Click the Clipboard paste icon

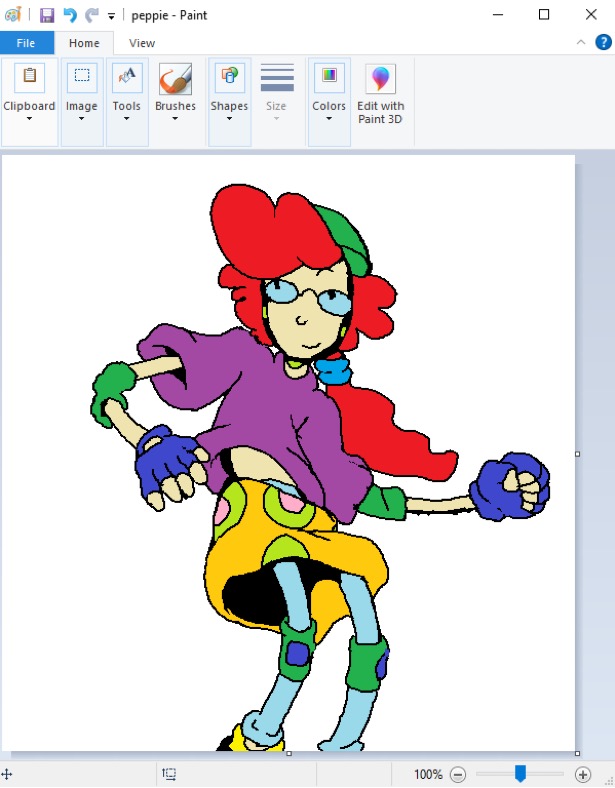coord(30,77)
